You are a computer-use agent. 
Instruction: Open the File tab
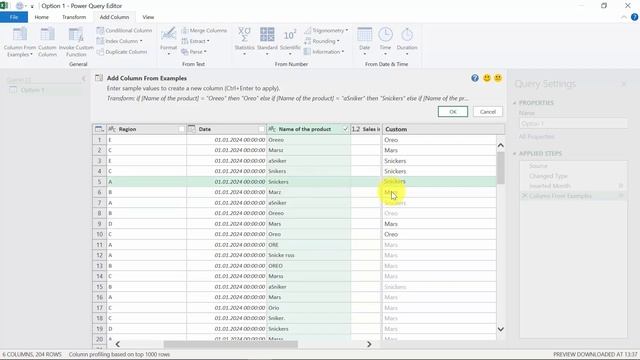pyautogui.click(x=14, y=17)
